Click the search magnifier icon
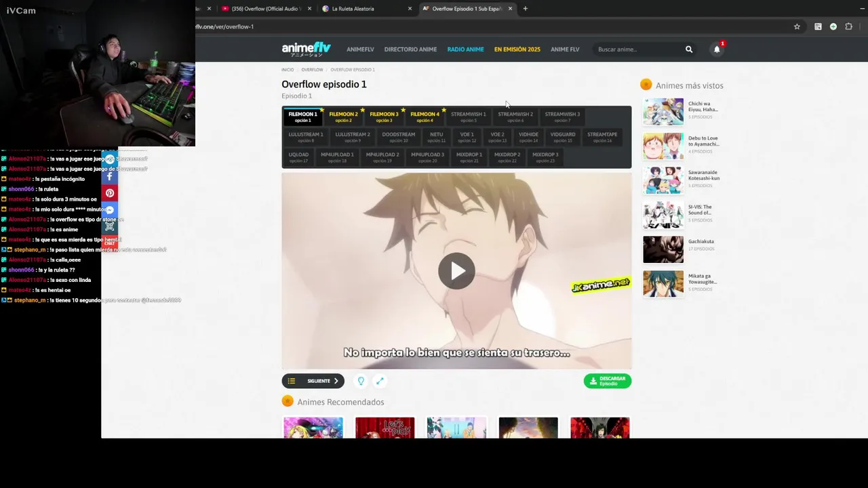Viewport: 868px width, 488px height. (x=689, y=49)
